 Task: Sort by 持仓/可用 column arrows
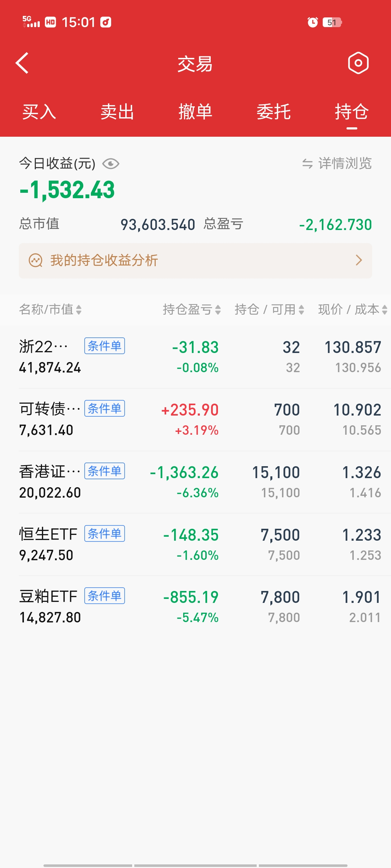[301, 310]
